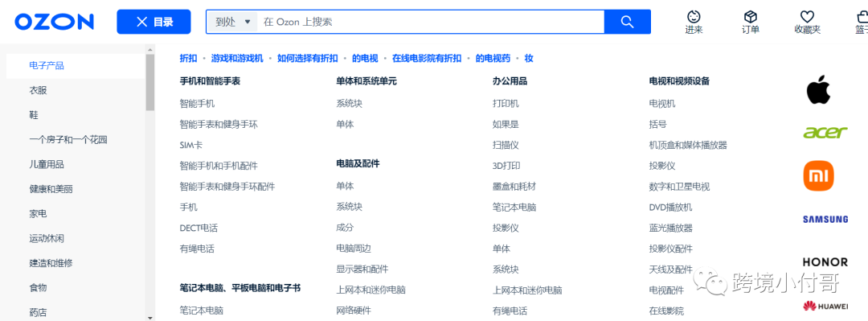
Task: Open the 电视和视频设备 section heading
Action: click(x=679, y=81)
